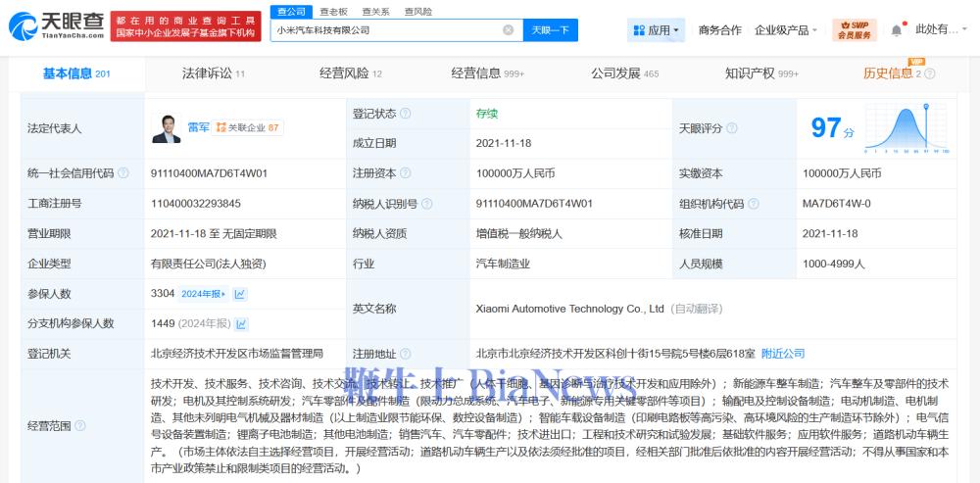Open 雷军's portrait photo
980x483 pixels.
(x=167, y=128)
